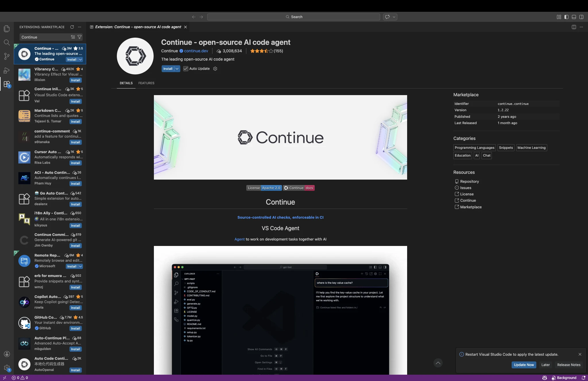Open Release Notes from notification
Image resolution: width=588 pixels, height=381 pixels.
569,365
